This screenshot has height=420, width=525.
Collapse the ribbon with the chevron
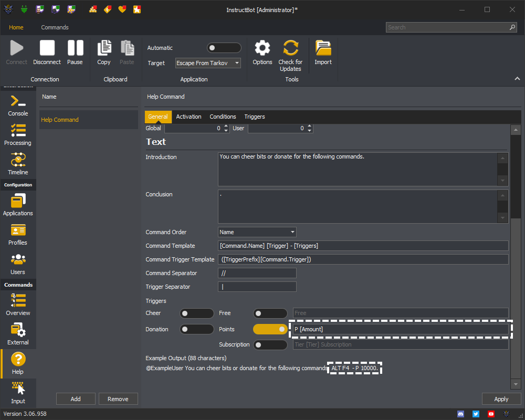tap(517, 79)
